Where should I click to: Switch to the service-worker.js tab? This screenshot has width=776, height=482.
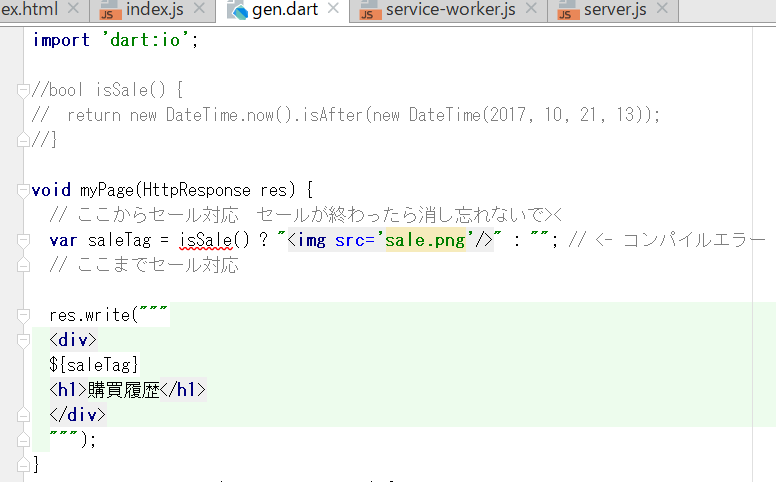click(x=450, y=9)
